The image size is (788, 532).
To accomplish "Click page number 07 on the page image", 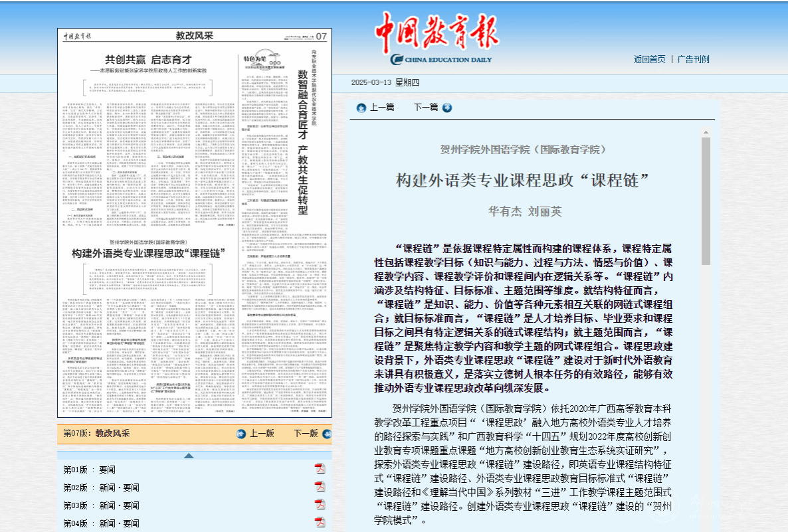I will (322, 36).
